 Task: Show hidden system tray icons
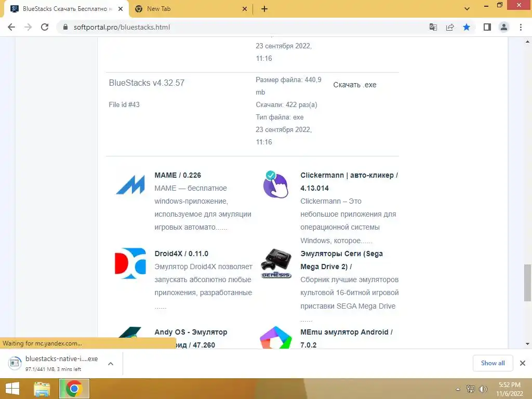(x=458, y=389)
